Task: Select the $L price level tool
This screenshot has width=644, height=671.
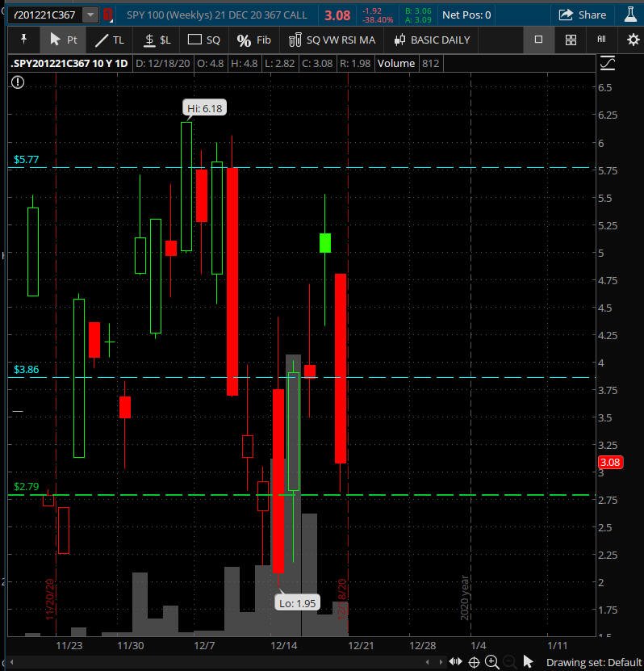Action: coord(157,40)
